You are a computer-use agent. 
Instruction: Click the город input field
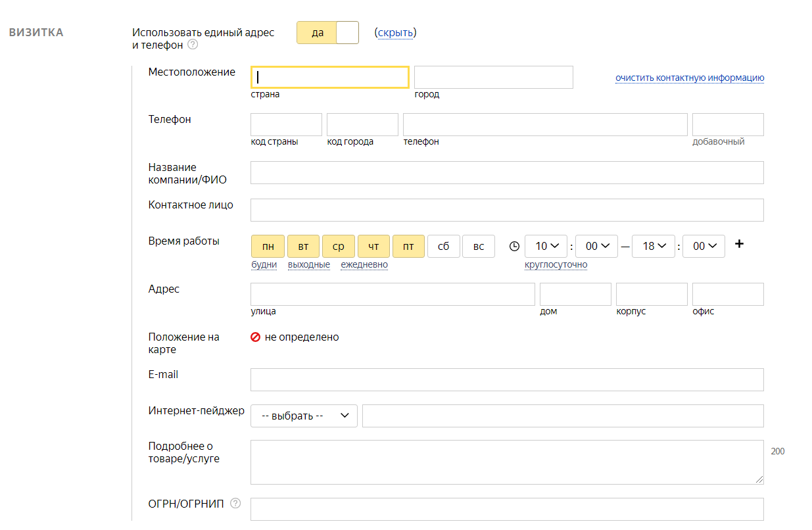493,78
